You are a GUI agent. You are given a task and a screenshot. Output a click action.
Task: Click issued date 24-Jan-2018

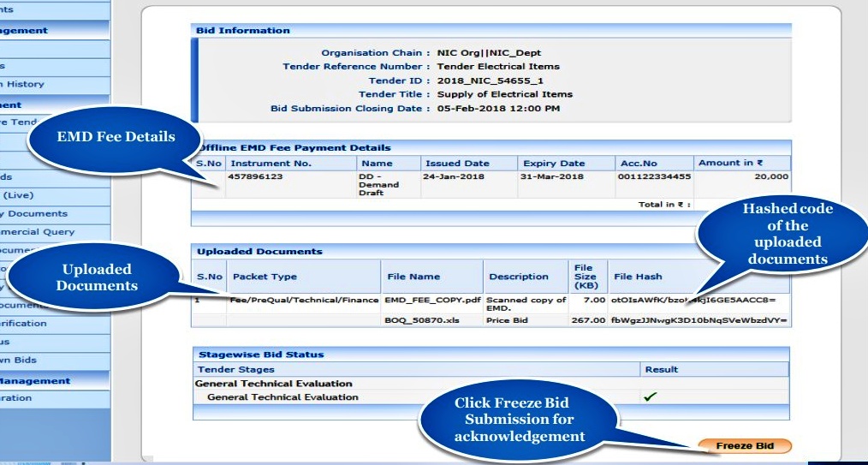click(455, 176)
